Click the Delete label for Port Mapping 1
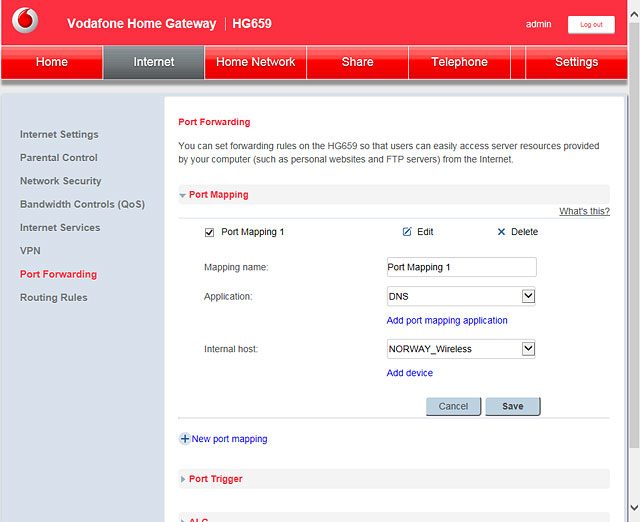The height and width of the screenshot is (522, 640). coord(524,232)
